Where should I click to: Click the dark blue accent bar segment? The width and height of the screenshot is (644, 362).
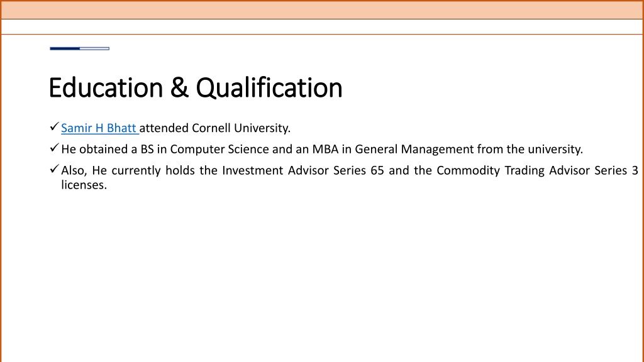tap(65, 48)
